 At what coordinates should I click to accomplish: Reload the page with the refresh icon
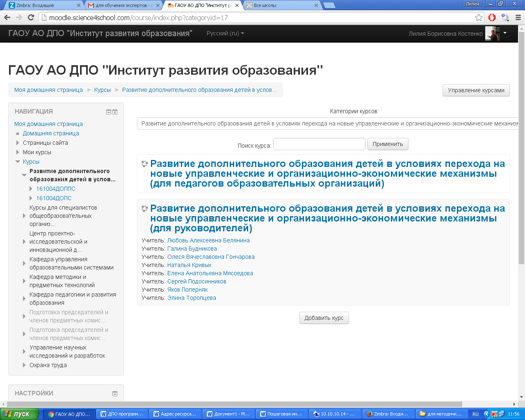(31, 17)
